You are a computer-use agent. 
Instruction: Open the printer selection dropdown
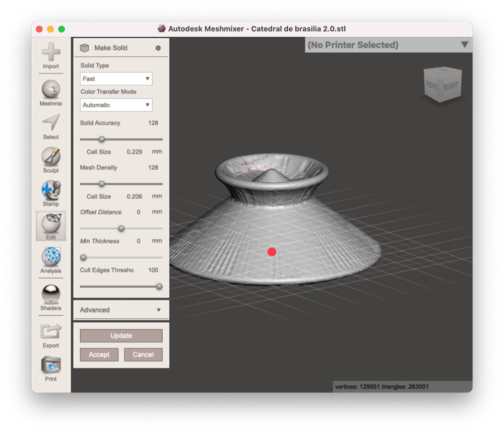389,45
